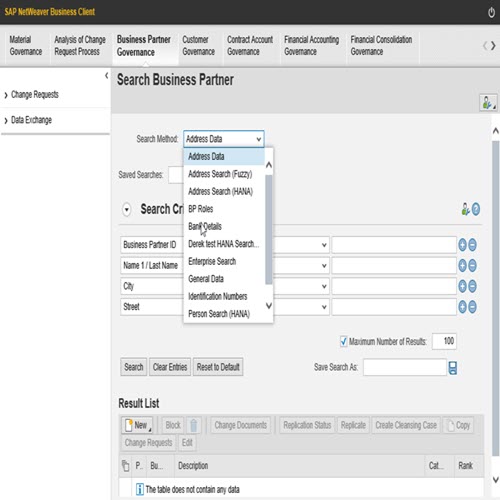Click Create Cleansing Case button
This screenshot has height=500, width=500.
(x=406, y=425)
